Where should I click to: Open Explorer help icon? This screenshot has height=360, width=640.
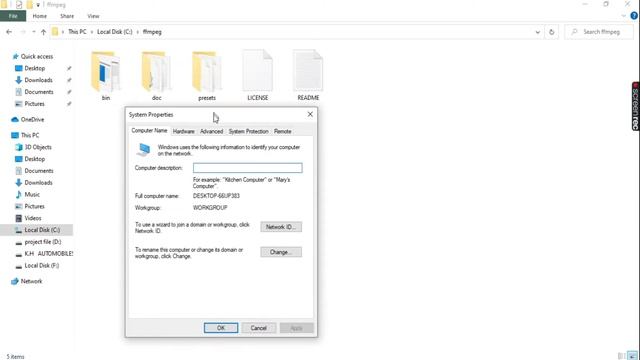[x=634, y=16]
